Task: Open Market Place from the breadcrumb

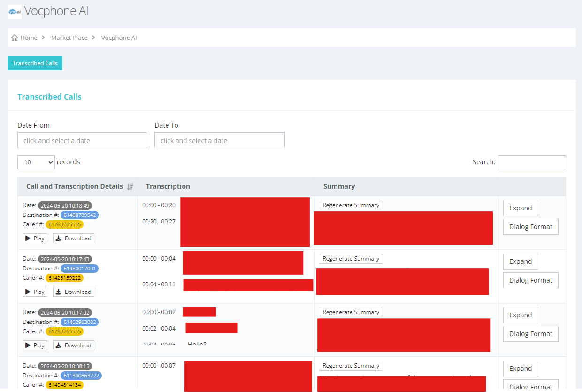Action: tap(69, 38)
